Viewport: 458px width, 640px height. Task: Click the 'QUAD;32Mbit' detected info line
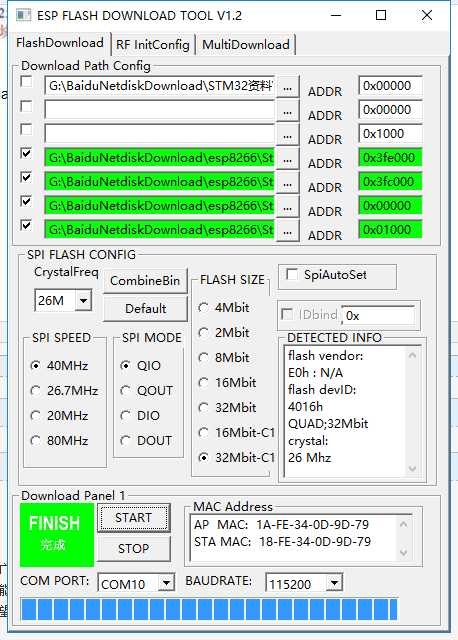pos(328,424)
